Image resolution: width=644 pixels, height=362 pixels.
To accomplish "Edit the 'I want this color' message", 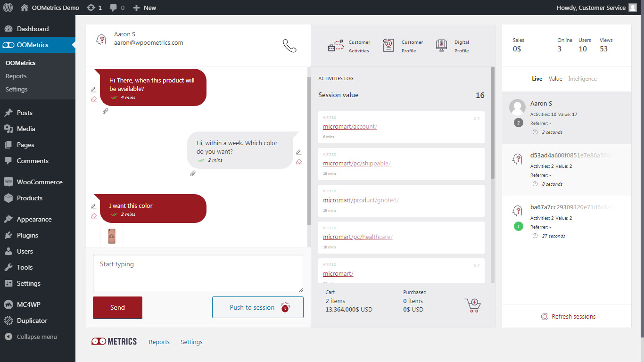I will 93,206.
